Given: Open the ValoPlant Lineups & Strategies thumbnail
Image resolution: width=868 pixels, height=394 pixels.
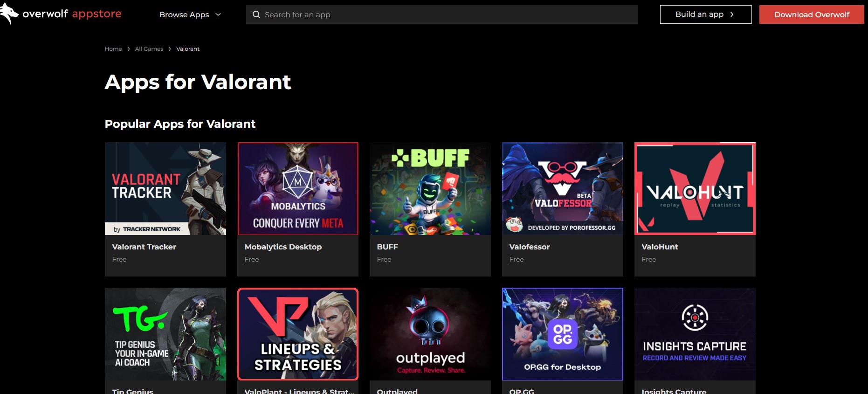Looking at the screenshot, I should pyautogui.click(x=298, y=334).
